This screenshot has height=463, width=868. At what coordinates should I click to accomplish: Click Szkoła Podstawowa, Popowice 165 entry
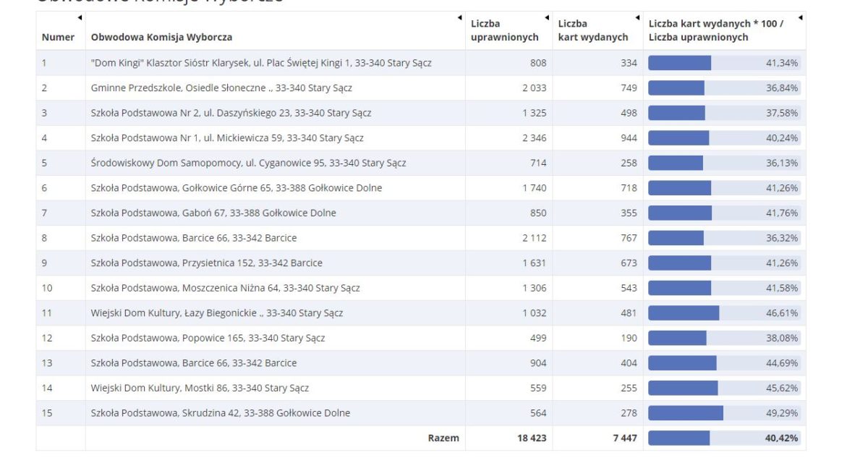pyautogui.click(x=208, y=338)
